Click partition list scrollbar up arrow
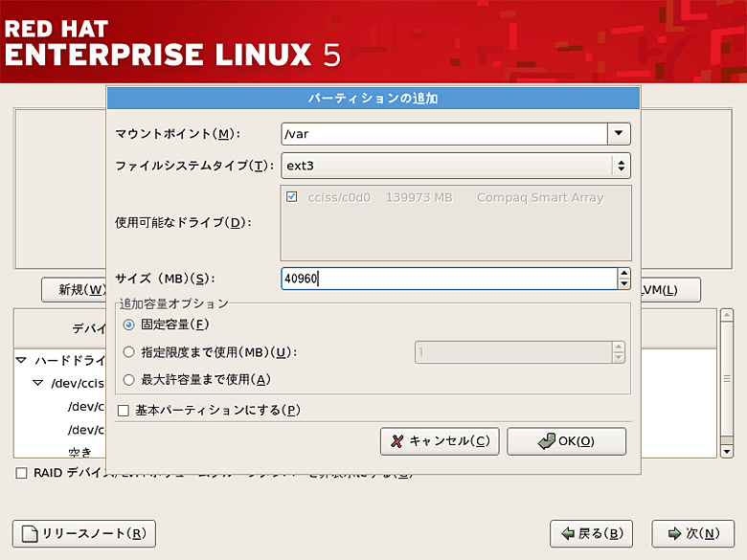Screen dimensions: 747x560 coord(727,315)
